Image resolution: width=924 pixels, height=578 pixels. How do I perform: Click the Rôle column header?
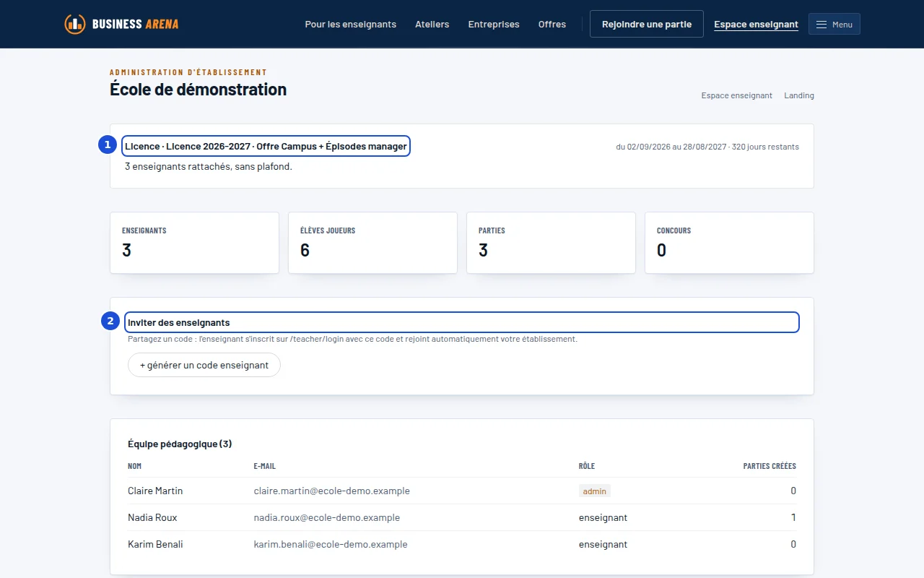587,466
